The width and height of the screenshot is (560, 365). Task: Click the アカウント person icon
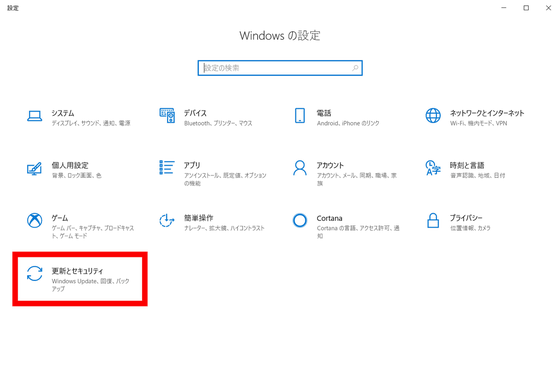(300, 168)
